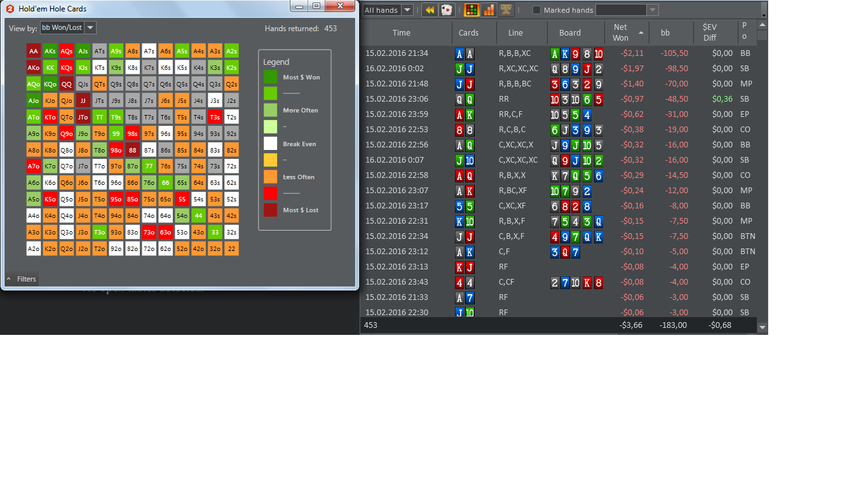Click the Most $ Lost legend swatch

(271, 210)
